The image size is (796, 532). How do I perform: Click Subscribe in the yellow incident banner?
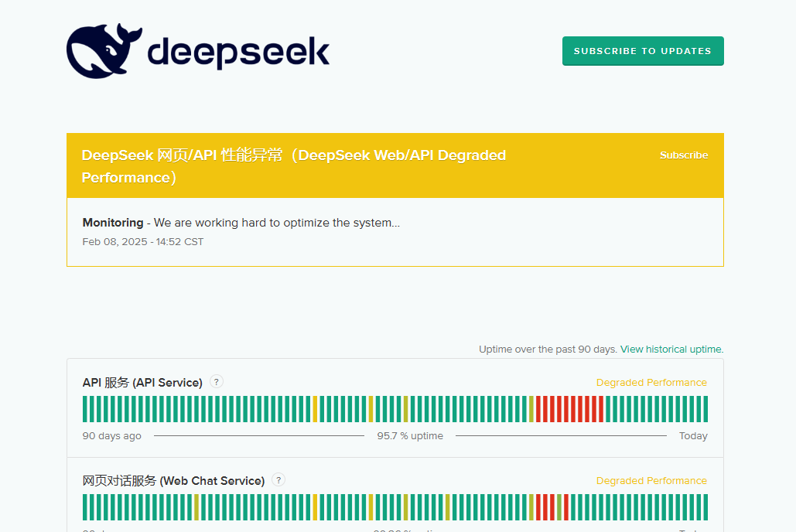point(684,155)
